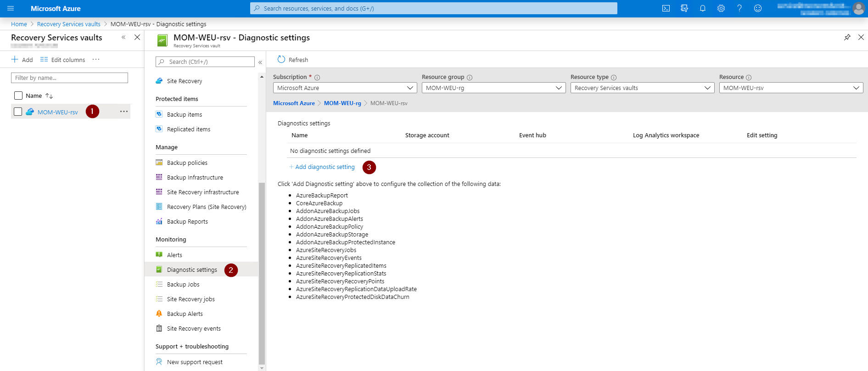Open the notifications bell

703,8
